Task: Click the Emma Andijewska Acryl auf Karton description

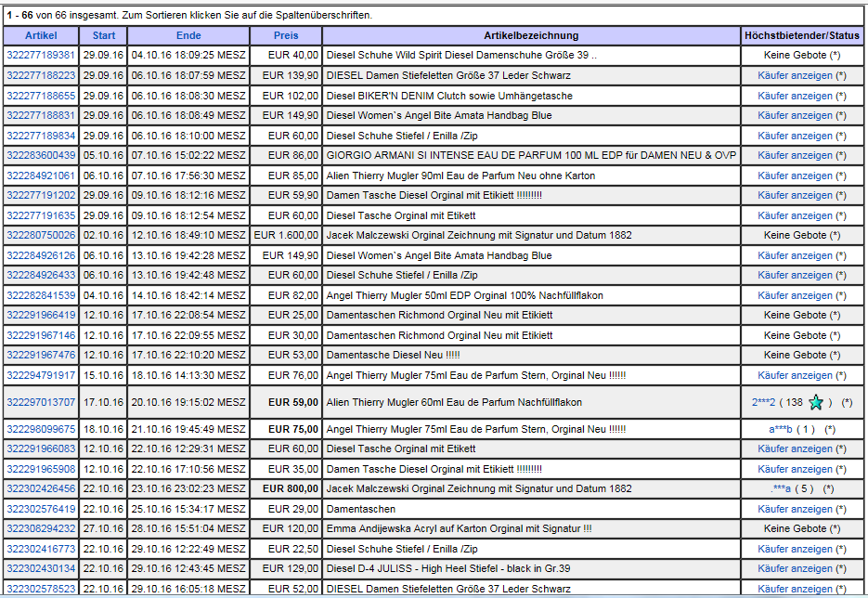Action: pos(459,528)
